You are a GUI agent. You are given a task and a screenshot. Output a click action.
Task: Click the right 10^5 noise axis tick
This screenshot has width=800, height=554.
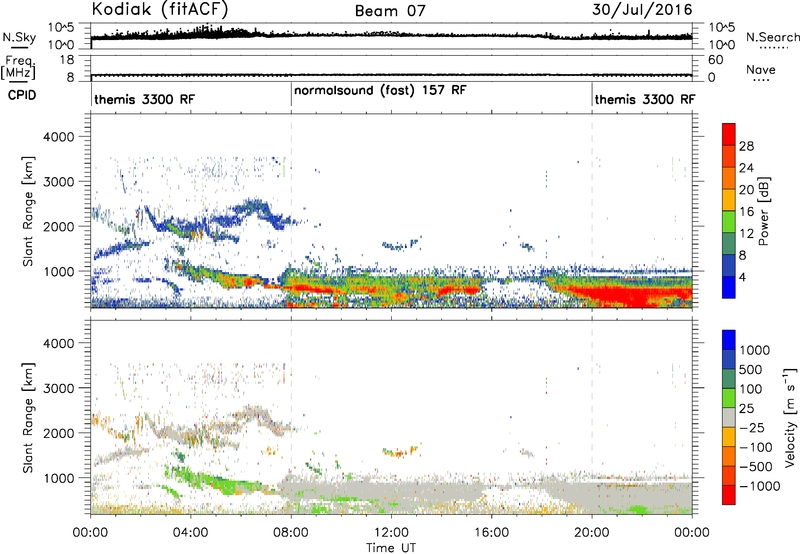click(x=722, y=28)
